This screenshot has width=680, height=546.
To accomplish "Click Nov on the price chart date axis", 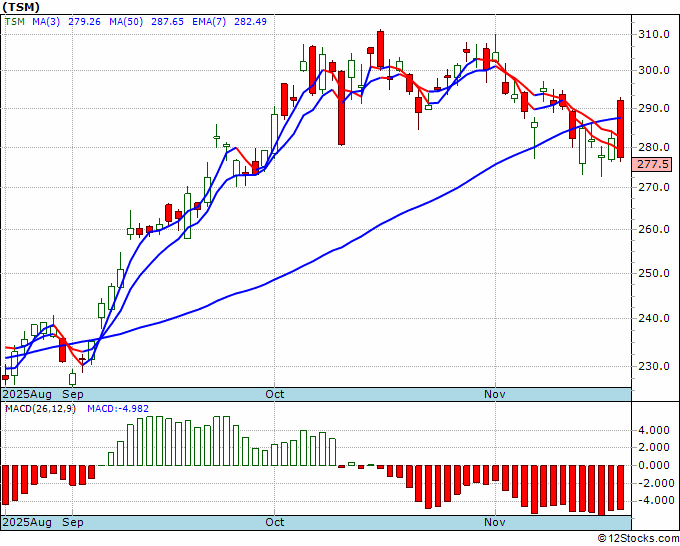I will [495, 394].
